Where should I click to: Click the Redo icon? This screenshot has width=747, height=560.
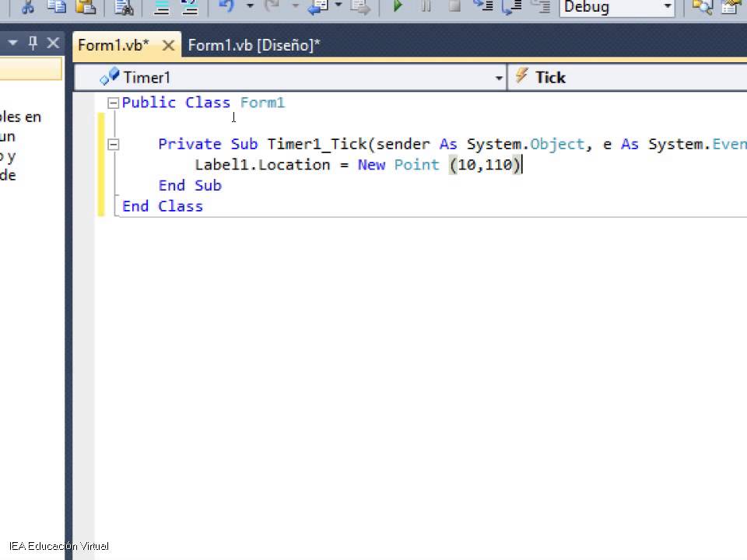[x=272, y=7]
